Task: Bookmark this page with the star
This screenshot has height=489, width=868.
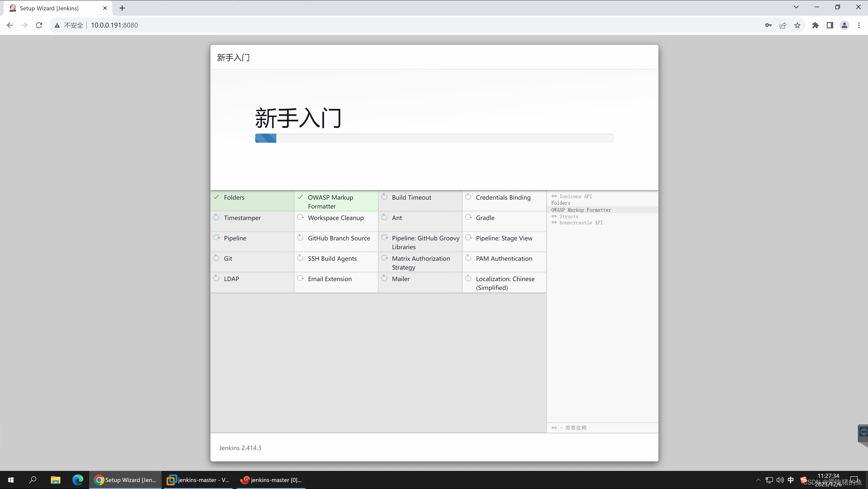Action: 797,25
